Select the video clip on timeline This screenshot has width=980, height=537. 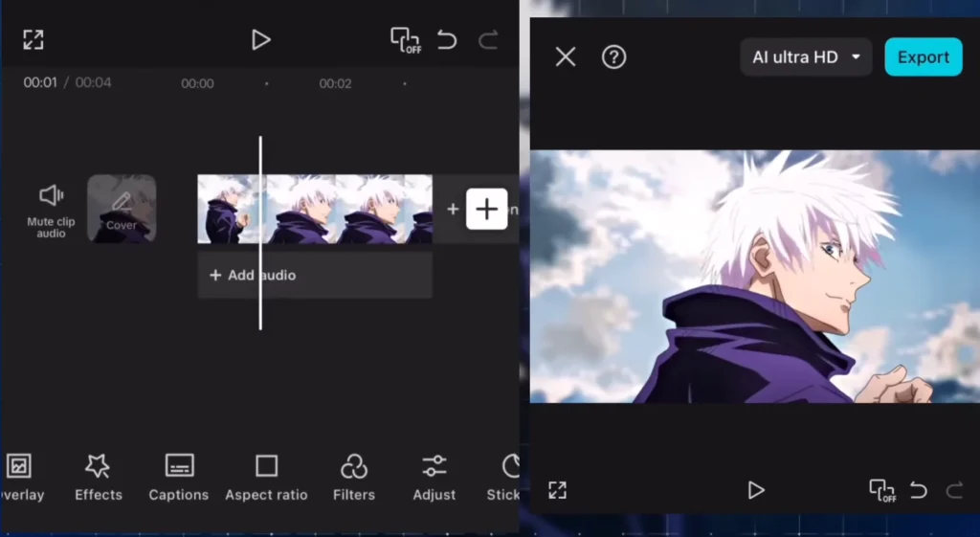pyautogui.click(x=314, y=209)
